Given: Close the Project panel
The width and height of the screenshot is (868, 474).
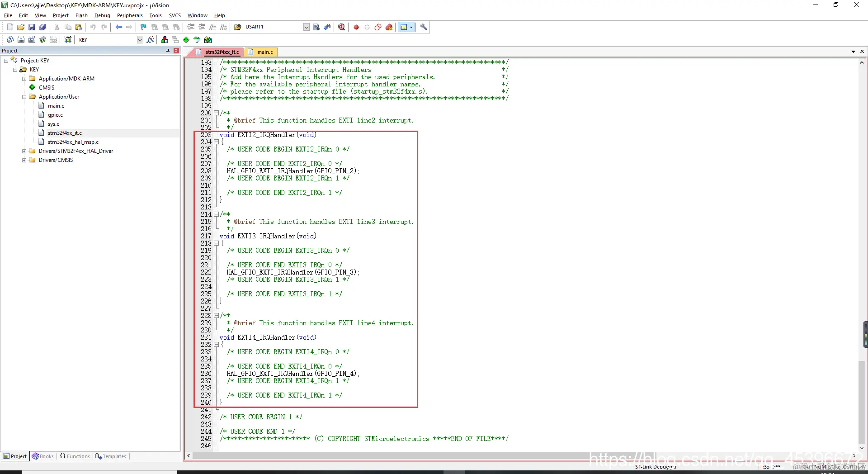Looking at the screenshot, I should (x=176, y=51).
